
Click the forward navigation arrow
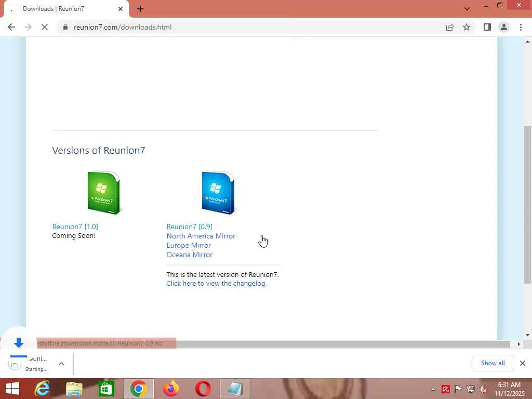click(28, 27)
